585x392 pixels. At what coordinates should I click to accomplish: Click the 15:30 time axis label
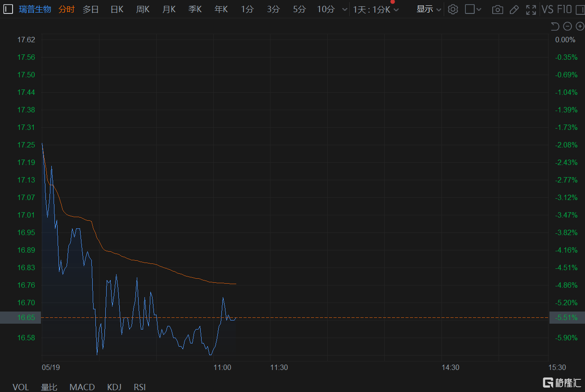point(557,367)
